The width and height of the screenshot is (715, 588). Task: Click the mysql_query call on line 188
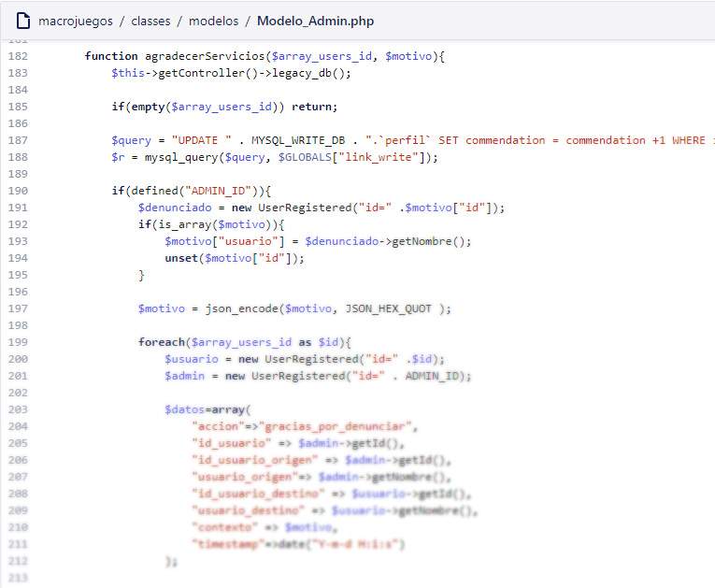pyautogui.click(x=181, y=157)
